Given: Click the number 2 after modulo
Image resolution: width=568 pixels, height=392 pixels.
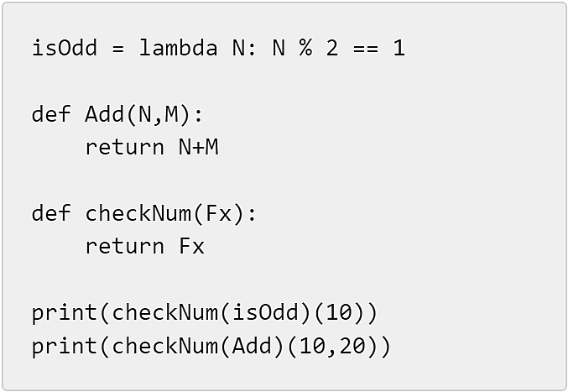Looking at the screenshot, I should click(332, 48).
